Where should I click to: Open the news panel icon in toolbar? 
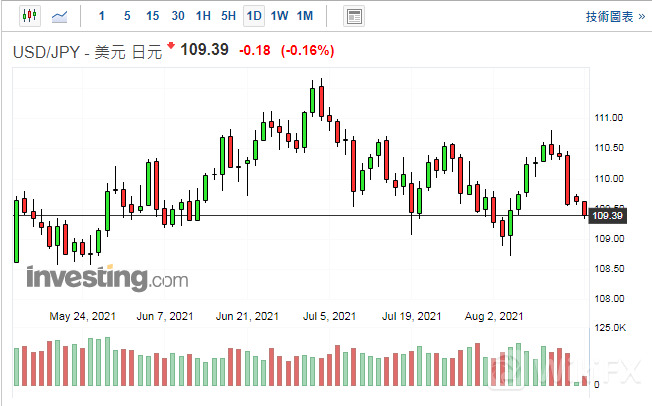click(353, 16)
